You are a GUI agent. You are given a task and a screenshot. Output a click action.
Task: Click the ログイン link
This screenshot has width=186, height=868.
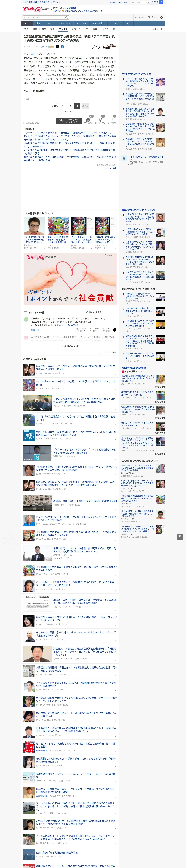[57, 11]
